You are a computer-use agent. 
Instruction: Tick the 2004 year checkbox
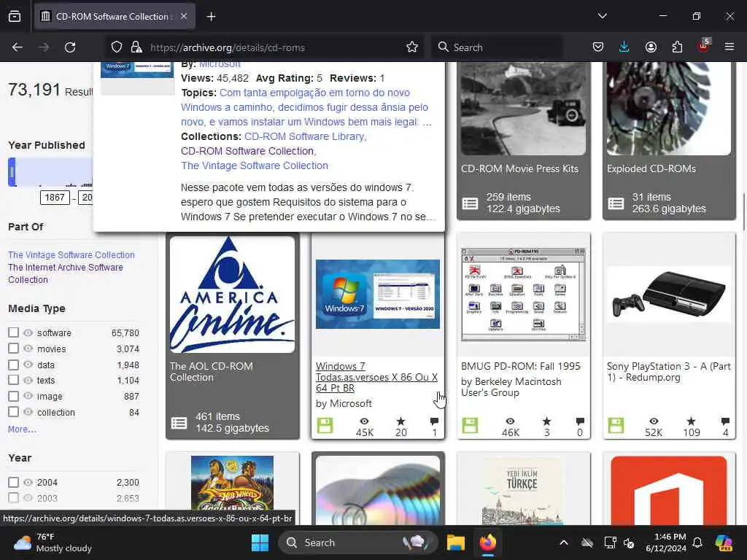pyautogui.click(x=13, y=483)
